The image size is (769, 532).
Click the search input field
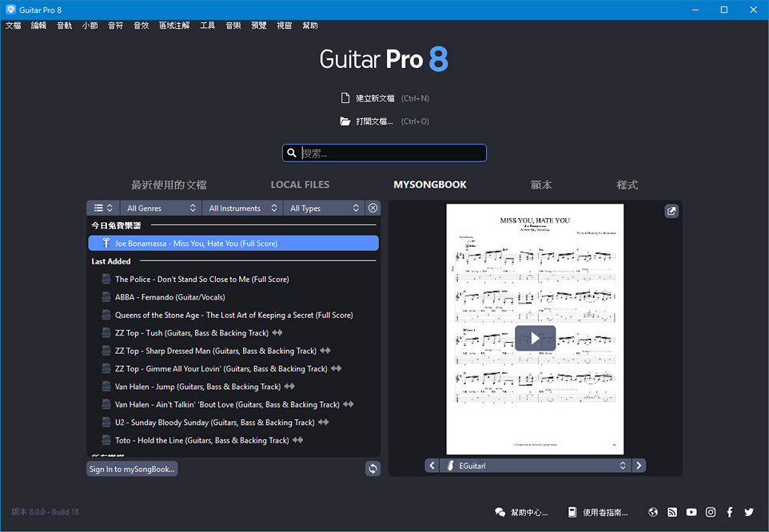click(384, 153)
